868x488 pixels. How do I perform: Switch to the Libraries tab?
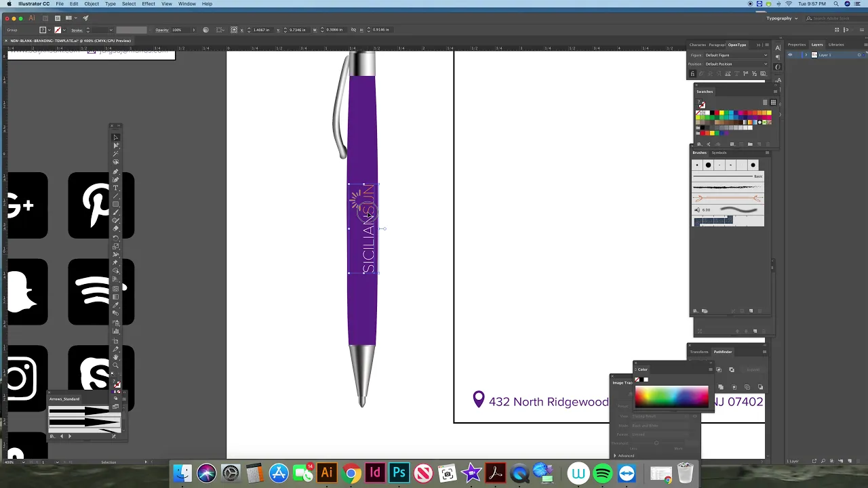point(836,45)
